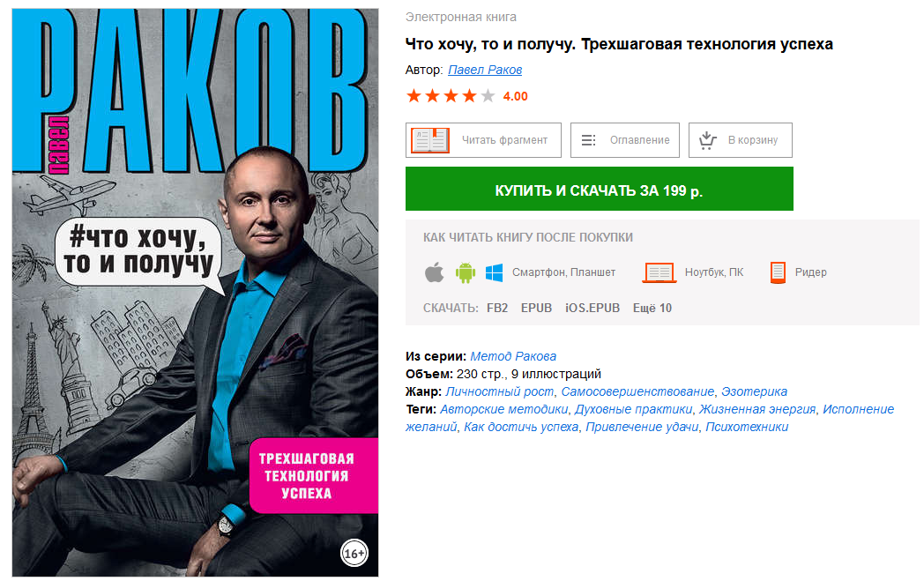Click the book cover image
Image resolution: width=924 pixels, height=581 pixels.
point(195,293)
